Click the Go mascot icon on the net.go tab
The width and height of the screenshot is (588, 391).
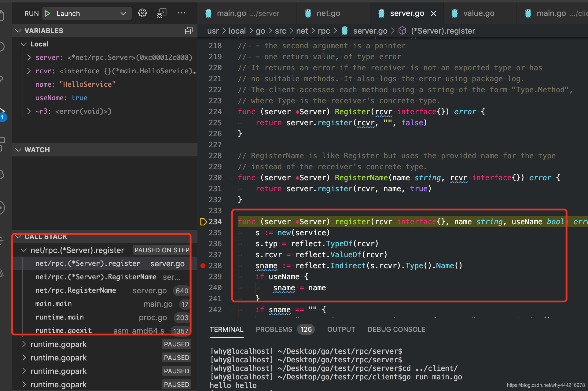tap(307, 13)
